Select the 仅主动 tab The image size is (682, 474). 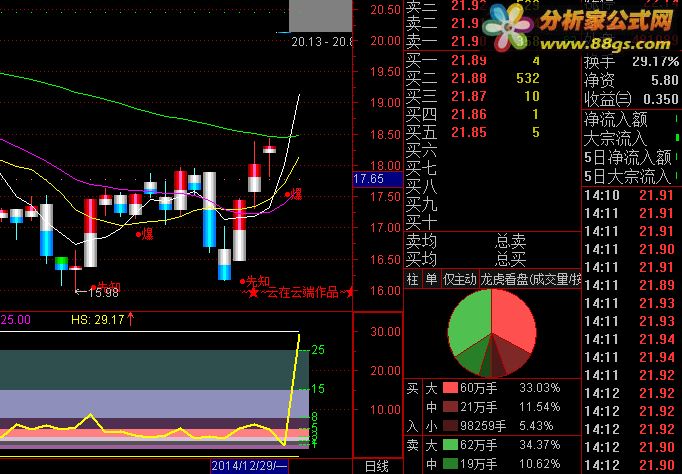[x=460, y=279]
